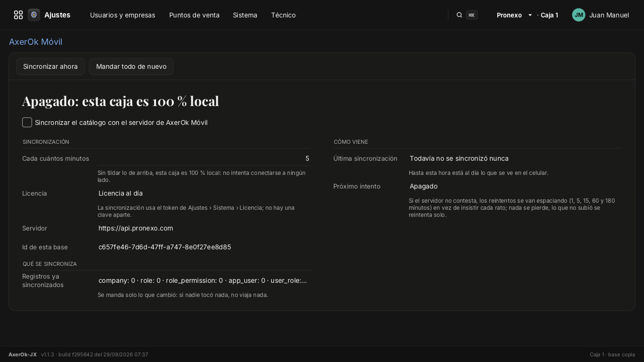Open the JM user avatar

[578, 15]
